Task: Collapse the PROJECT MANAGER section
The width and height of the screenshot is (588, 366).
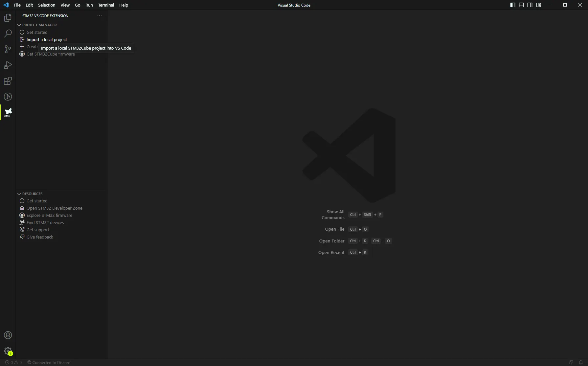Action: [19, 25]
